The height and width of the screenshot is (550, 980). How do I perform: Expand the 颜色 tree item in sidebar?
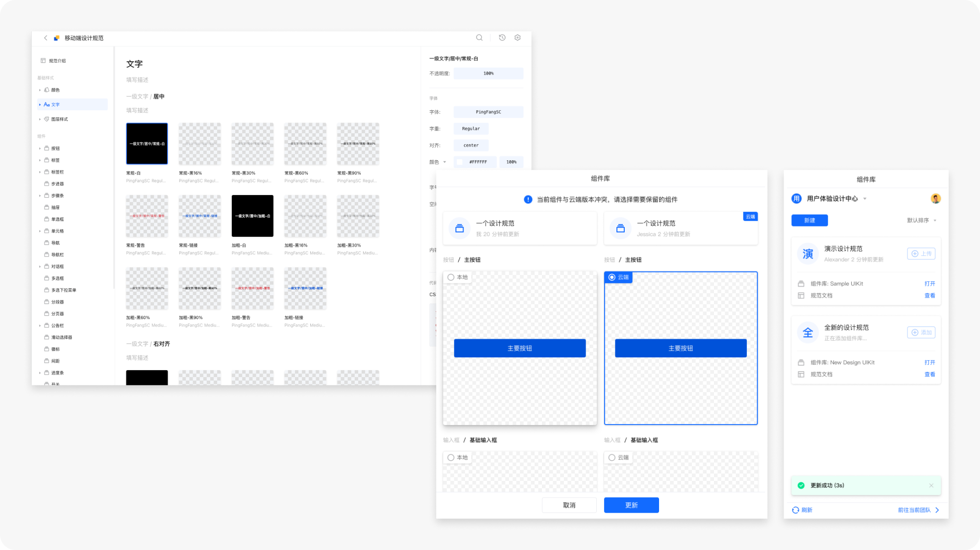tap(40, 90)
